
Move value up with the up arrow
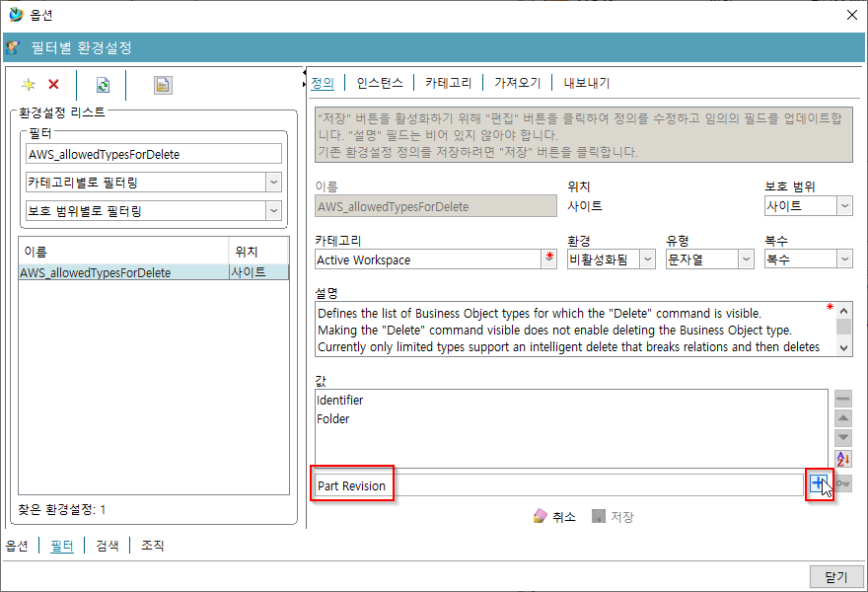[x=842, y=418]
